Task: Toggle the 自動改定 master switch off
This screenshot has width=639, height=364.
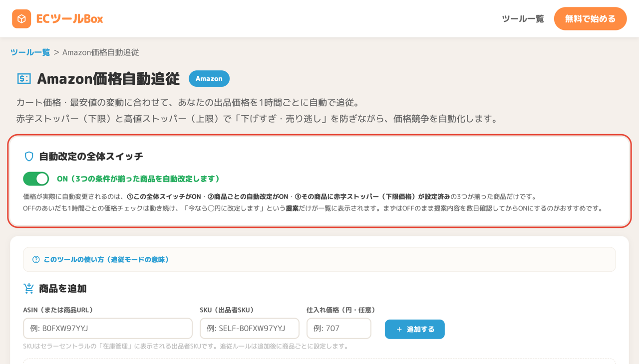Action: pyautogui.click(x=36, y=179)
